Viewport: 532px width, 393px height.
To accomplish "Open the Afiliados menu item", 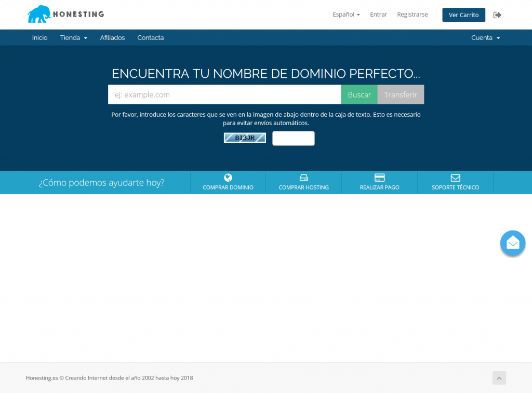I will [112, 38].
